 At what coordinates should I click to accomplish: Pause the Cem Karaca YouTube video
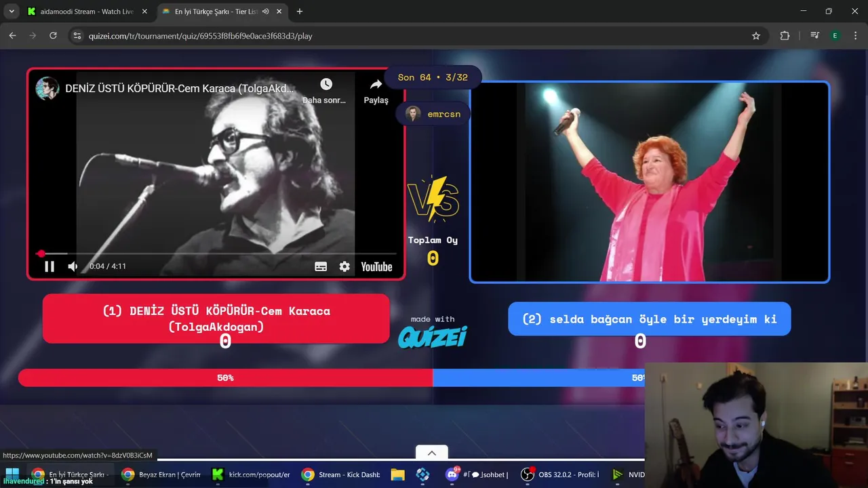[x=50, y=266]
